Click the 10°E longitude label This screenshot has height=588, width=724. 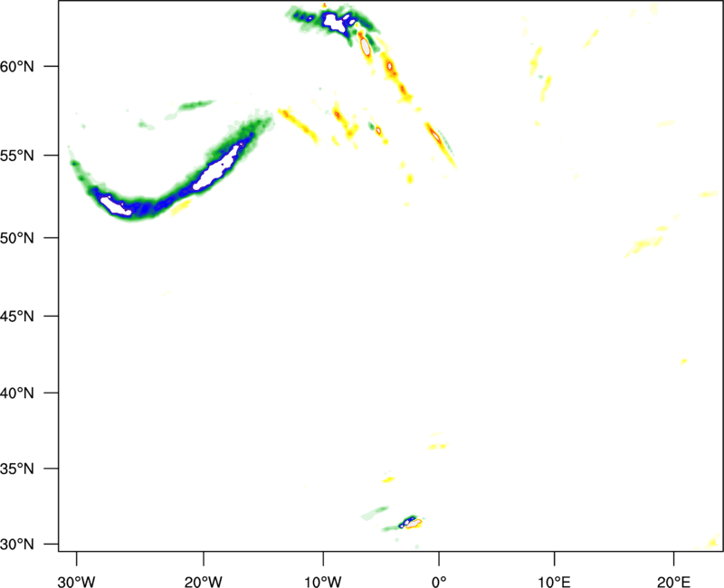click(x=554, y=582)
